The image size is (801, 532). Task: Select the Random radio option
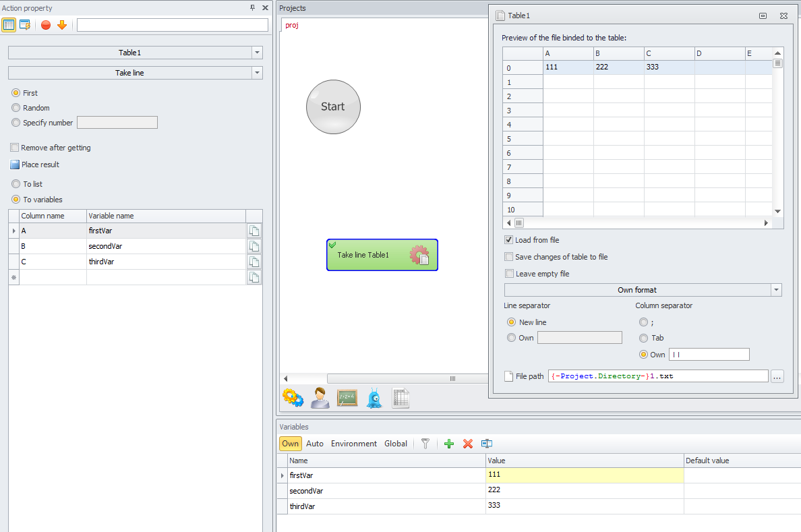pyautogui.click(x=16, y=108)
